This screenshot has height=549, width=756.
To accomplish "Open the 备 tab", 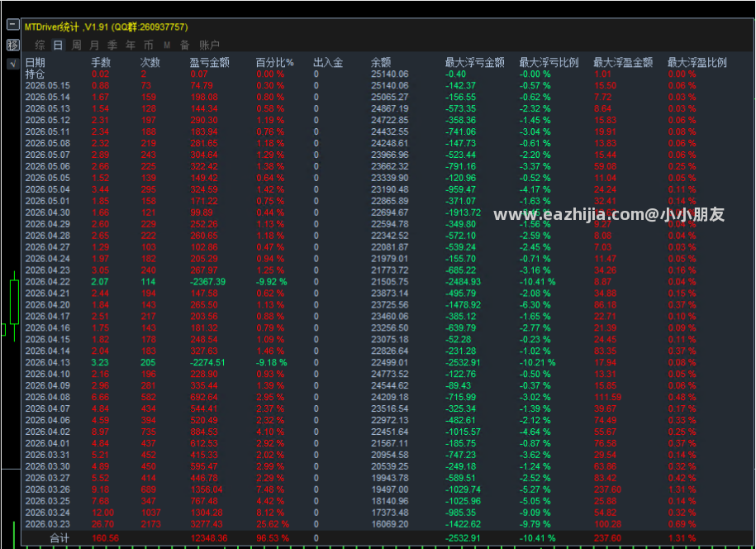I will (184, 45).
